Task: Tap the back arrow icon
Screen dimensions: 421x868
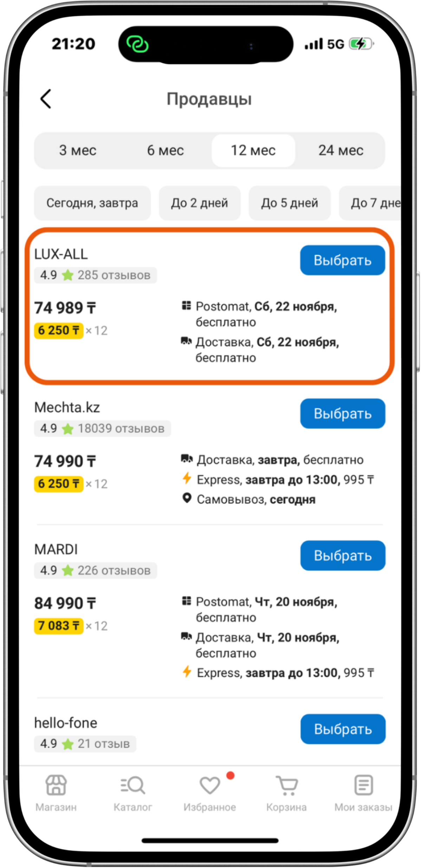Action: pyautogui.click(x=46, y=99)
